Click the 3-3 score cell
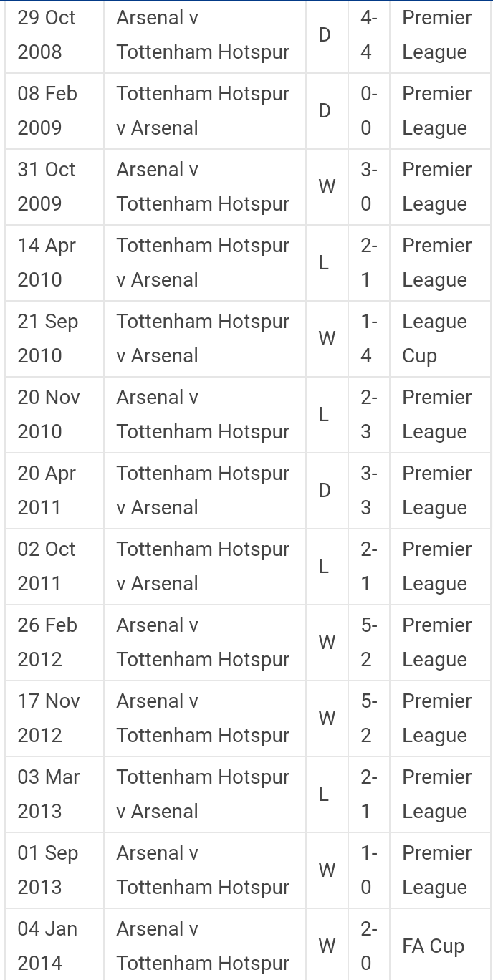493x980 pixels. [x=368, y=491]
